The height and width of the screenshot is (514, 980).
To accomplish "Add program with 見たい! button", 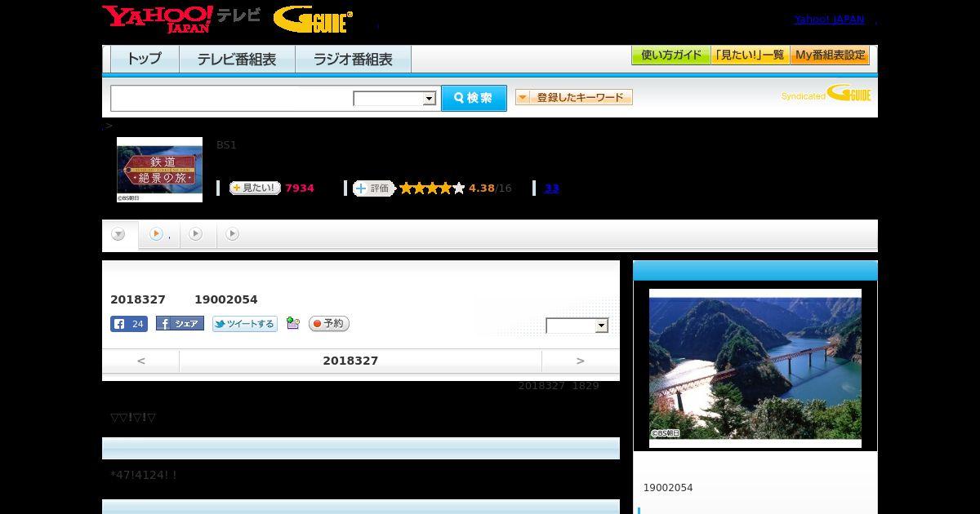I will tap(255, 188).
